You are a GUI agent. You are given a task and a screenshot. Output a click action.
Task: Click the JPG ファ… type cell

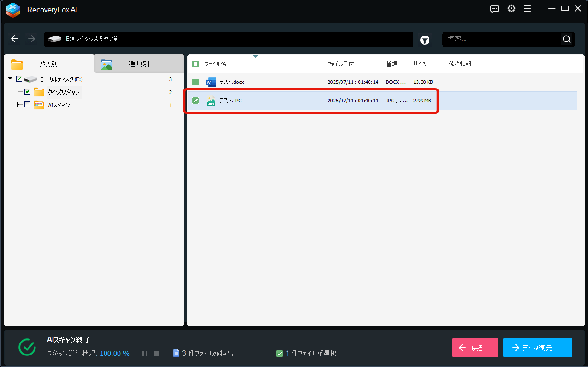397,101
